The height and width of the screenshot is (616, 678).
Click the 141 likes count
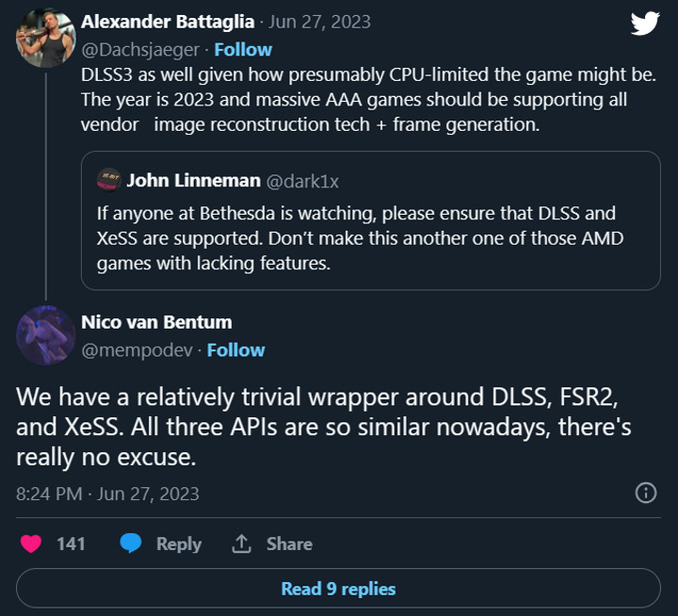point(71,543)
